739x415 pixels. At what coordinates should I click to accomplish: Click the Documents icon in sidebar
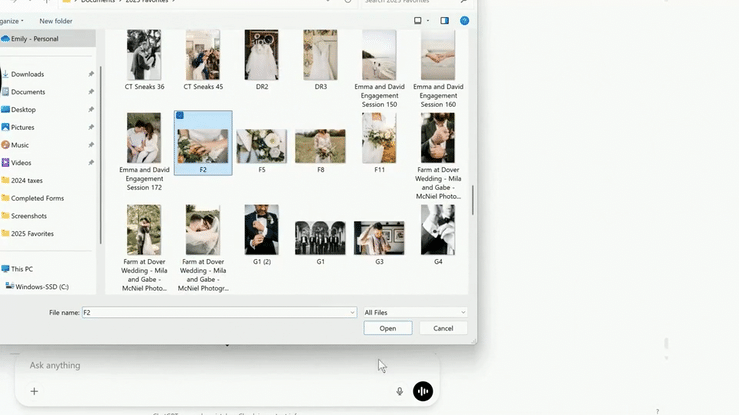click(x=5, y=92)
